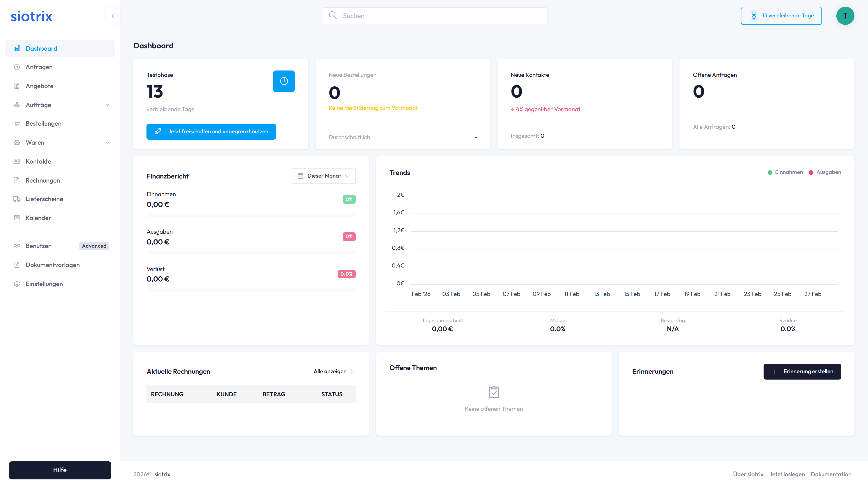The image size is (868, 488).
Task: Click the Lieferscheine truck icon in sidebar
Action: point(17,199)
